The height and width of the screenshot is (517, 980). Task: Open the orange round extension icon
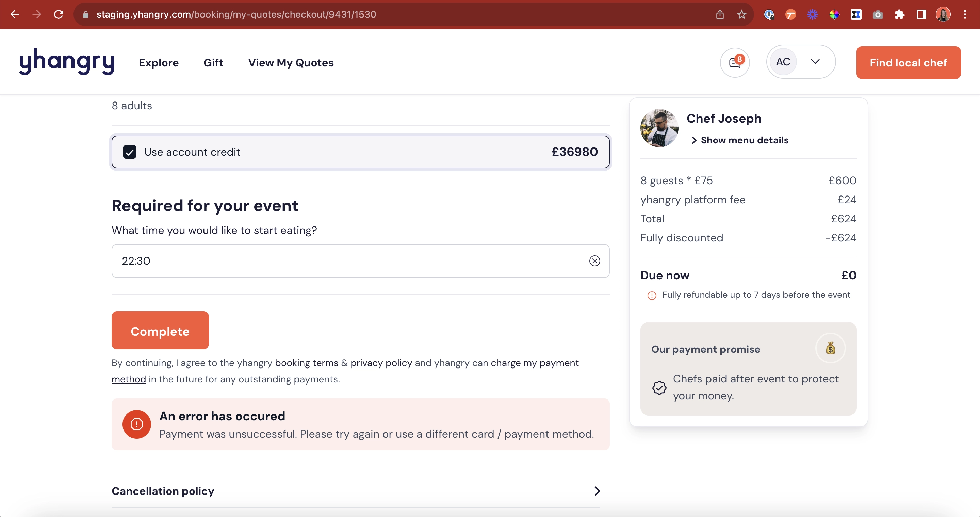[790, 14]
